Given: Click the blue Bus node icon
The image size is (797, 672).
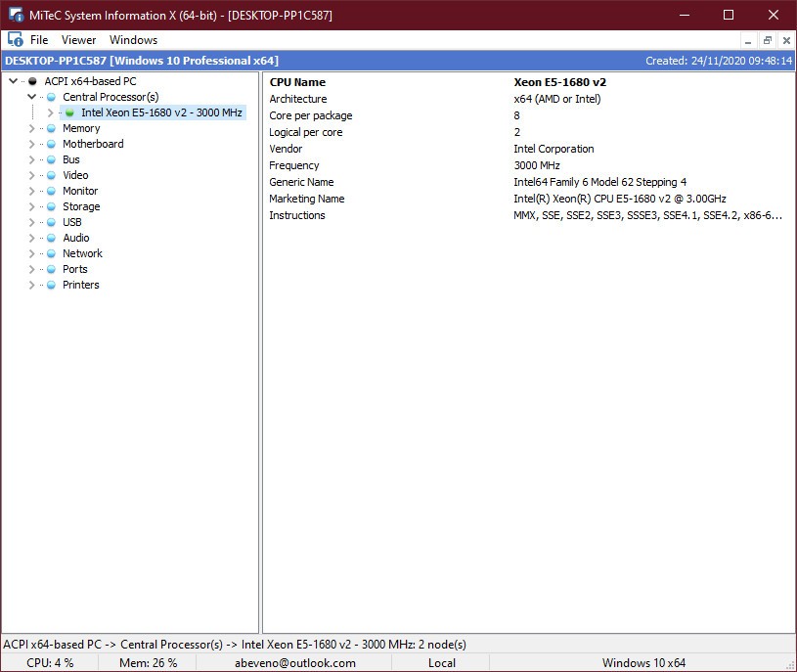Looking at the screenshot, I should (x=51, y=159).
